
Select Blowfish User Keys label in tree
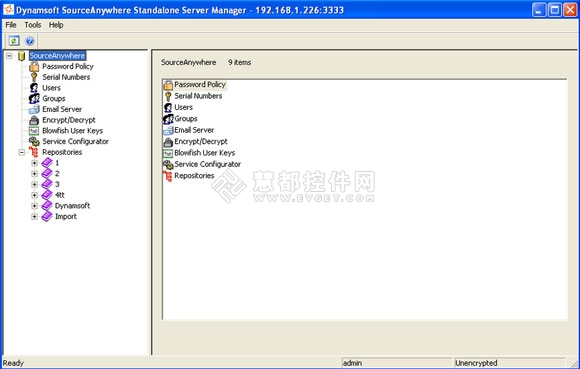click(72, 131)
